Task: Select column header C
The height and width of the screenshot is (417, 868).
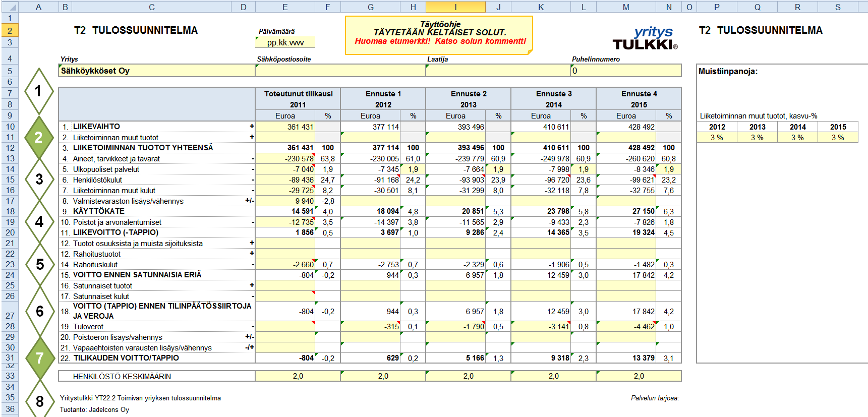Action: pyautogui.click(x=151, y=7)
